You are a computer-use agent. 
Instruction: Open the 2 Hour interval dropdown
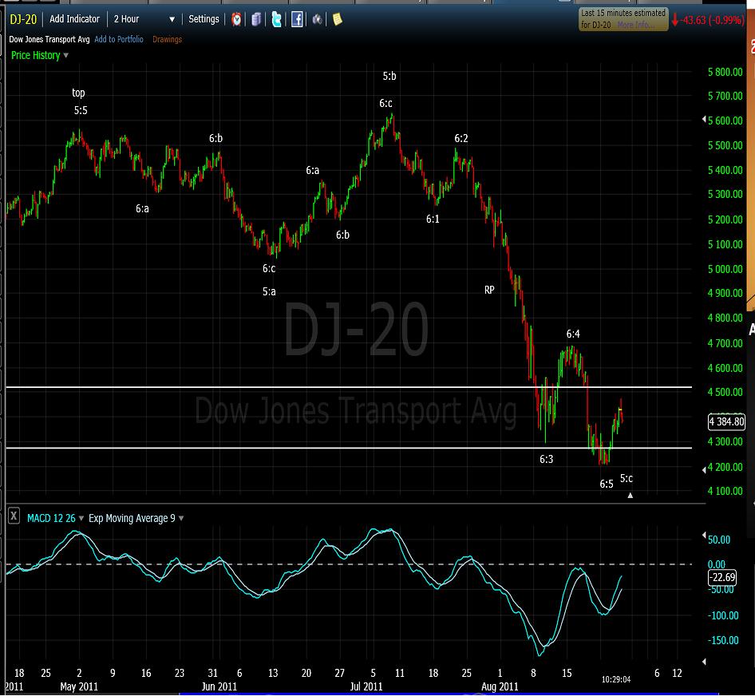[x=144, y=19]
